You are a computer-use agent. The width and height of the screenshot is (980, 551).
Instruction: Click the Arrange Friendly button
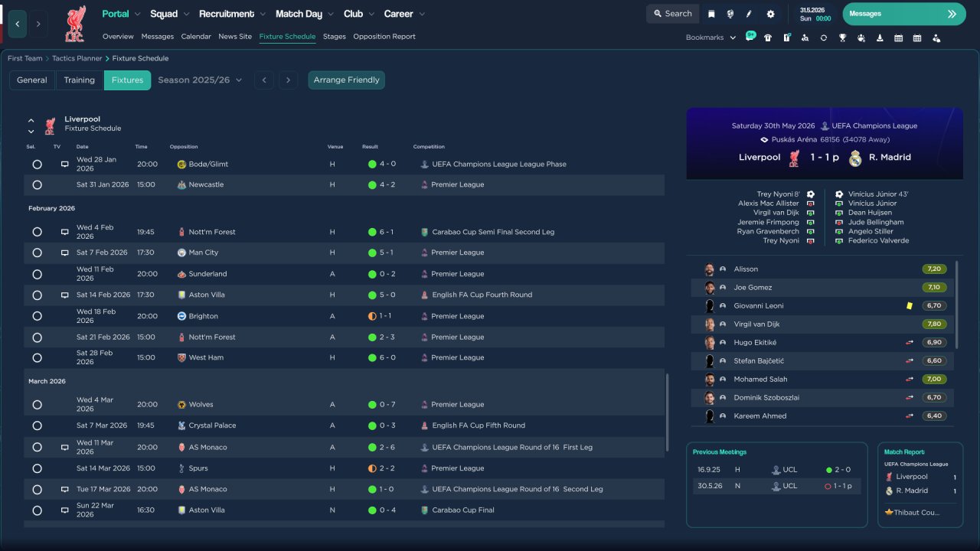click(x=347, y=80)
